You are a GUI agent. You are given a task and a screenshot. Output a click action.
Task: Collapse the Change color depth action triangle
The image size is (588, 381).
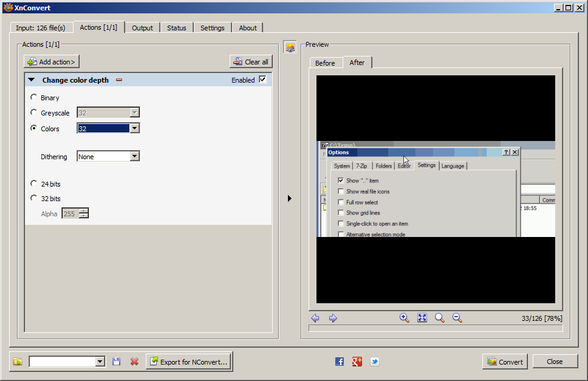coord(32,80)
